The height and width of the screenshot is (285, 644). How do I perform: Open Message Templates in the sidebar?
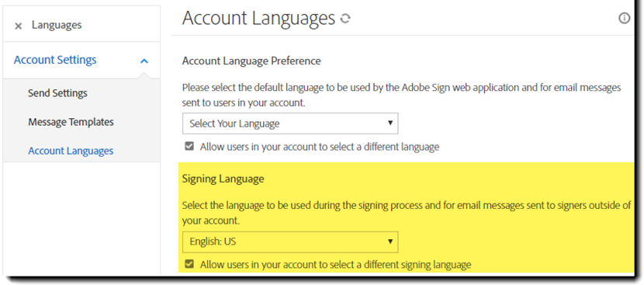coord(71,122)
